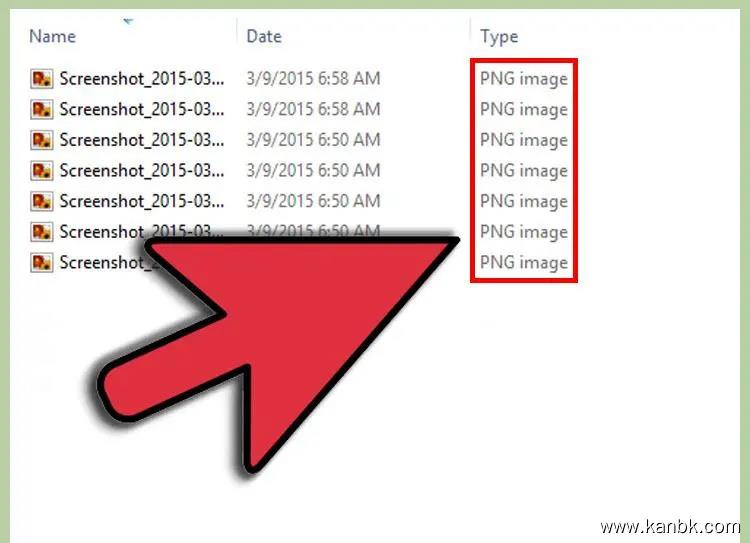
Task: Sort files by the Type column header
Action: pos(499,37)
